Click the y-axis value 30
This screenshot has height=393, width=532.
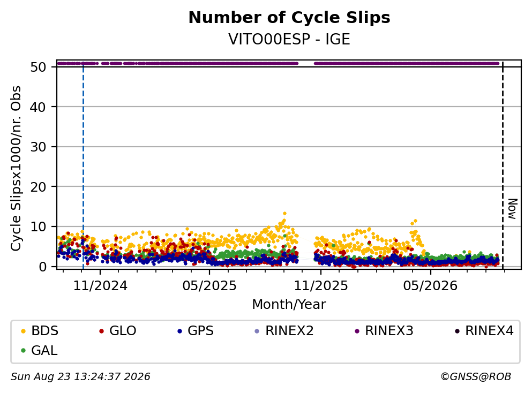38,147
